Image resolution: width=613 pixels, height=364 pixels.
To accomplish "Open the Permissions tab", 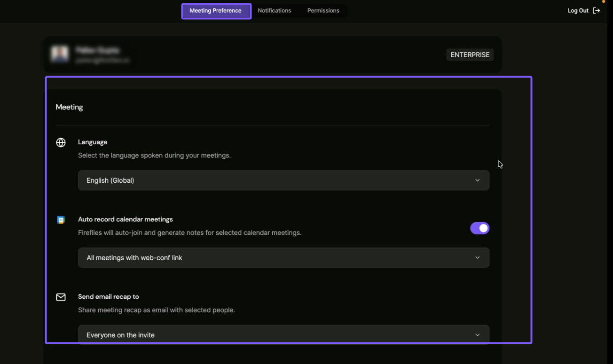I will [x=323, y=11].
